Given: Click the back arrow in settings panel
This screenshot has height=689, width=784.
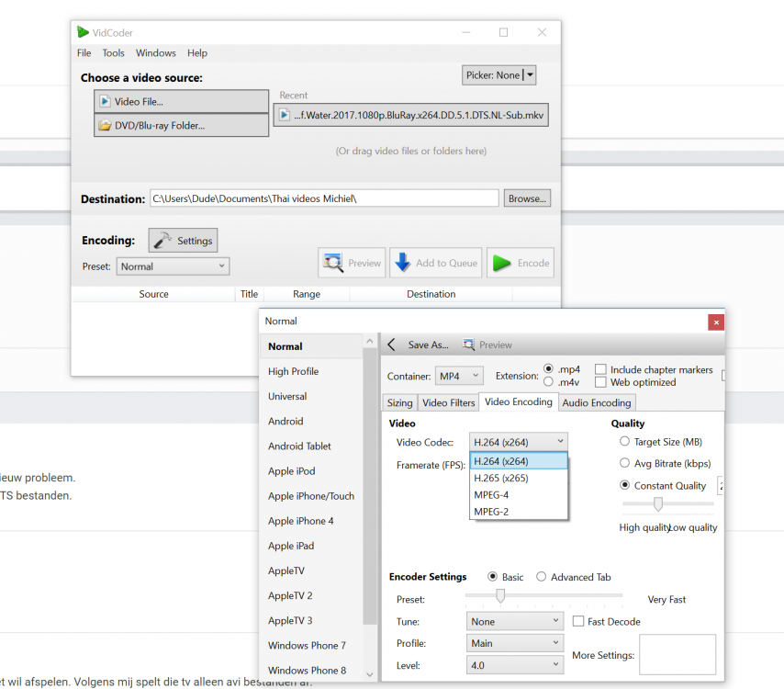Looking at the screenshot, I should (391, 345).
